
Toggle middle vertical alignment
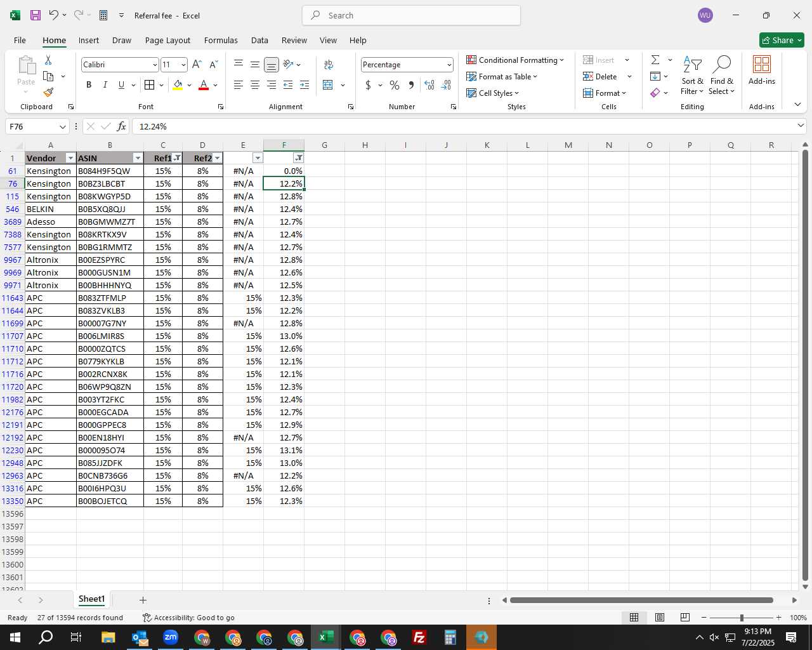254,64
